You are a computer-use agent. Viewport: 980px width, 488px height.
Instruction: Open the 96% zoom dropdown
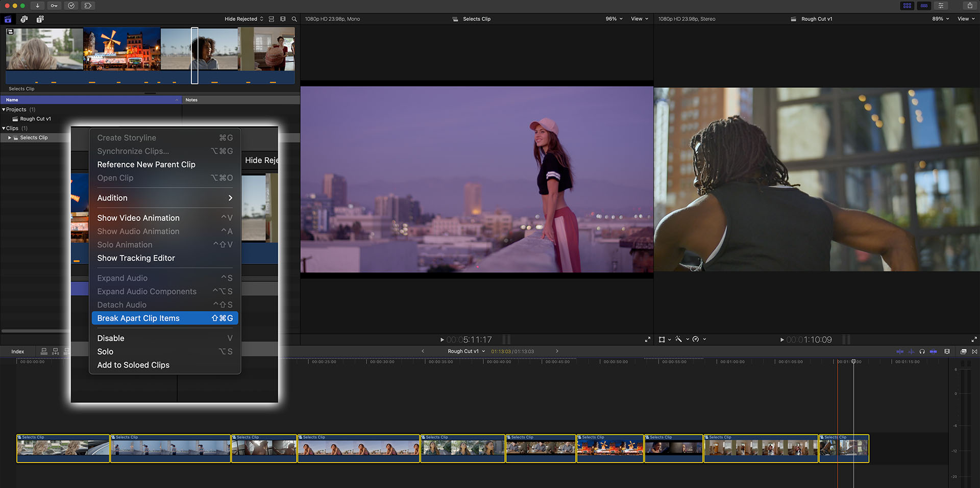tap(614, 19)
